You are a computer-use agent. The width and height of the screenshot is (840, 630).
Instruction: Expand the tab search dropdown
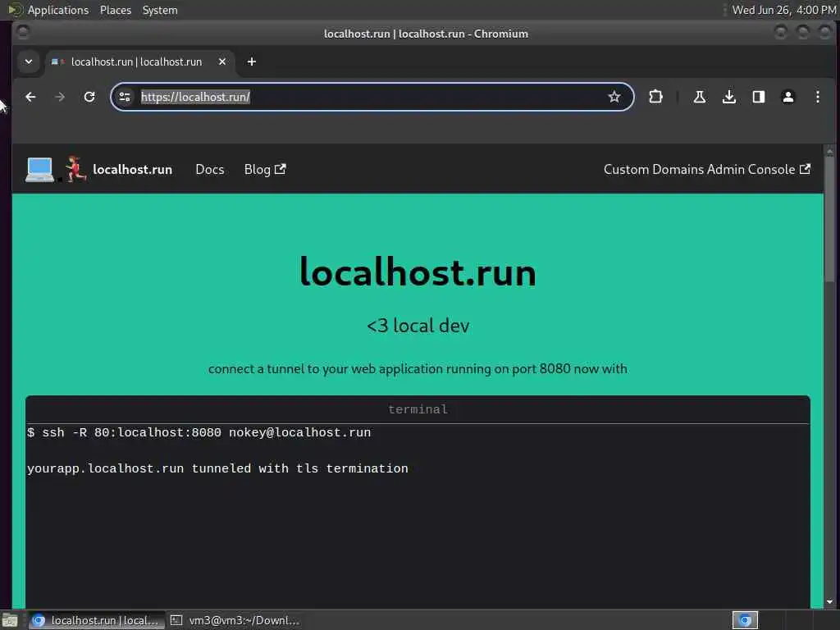click(x=29, y=62)
